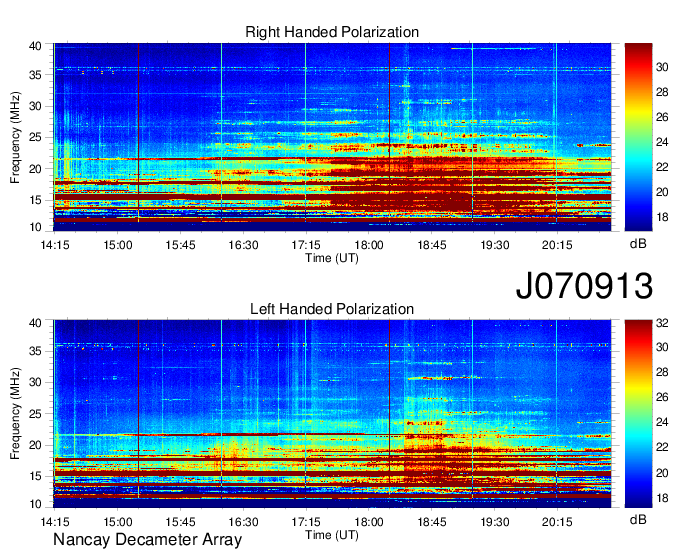Click the dB label under the top colorbar
The width and height of the screenshot is (680, 552).
(638, 244)
